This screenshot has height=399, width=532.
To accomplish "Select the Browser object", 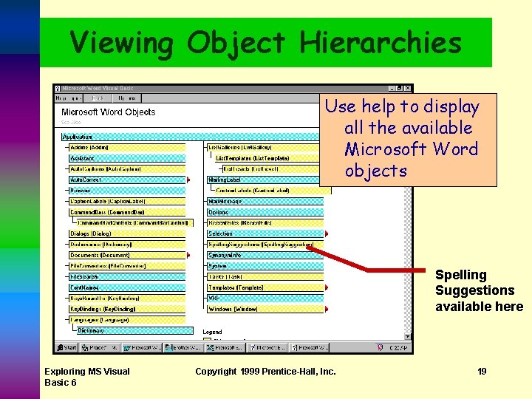I will point(127,191).
